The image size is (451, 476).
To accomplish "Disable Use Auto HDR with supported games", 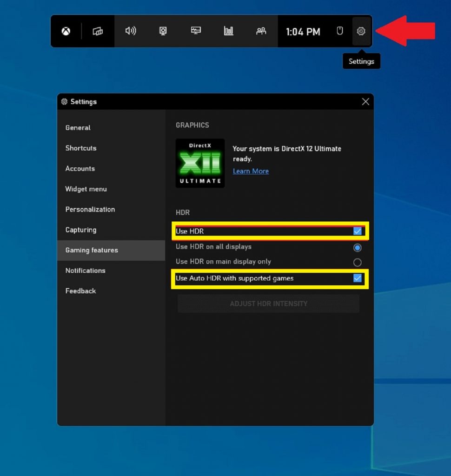I will click(357, 278).
